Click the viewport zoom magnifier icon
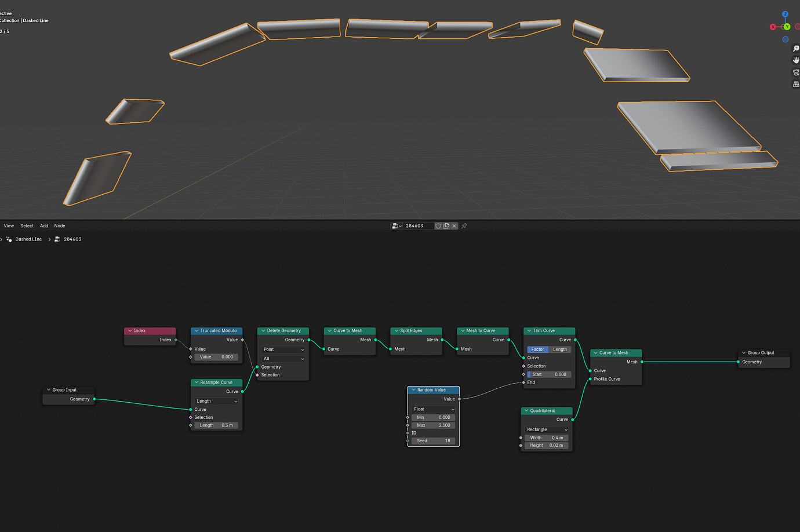This screenshot has width=800, height=532. (796, 49)
